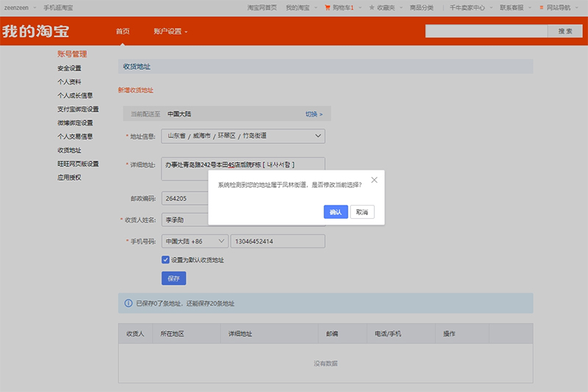Click the favorites star icon

372,7
